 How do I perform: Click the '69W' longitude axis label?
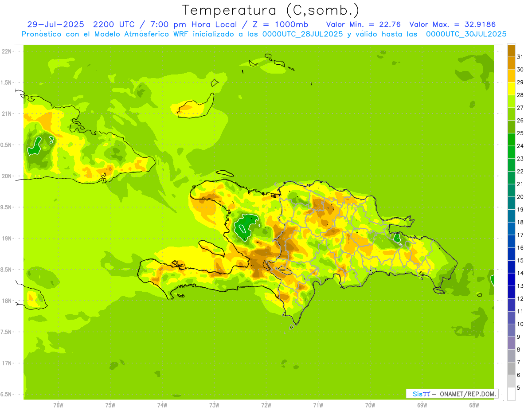pyautogui.click(x=422, y=405)
